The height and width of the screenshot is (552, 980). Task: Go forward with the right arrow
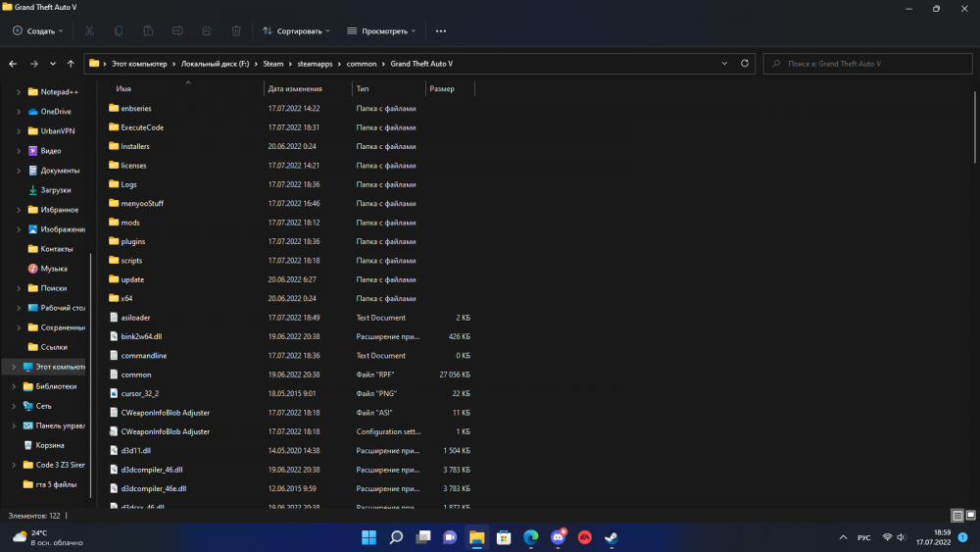(33, 64)
